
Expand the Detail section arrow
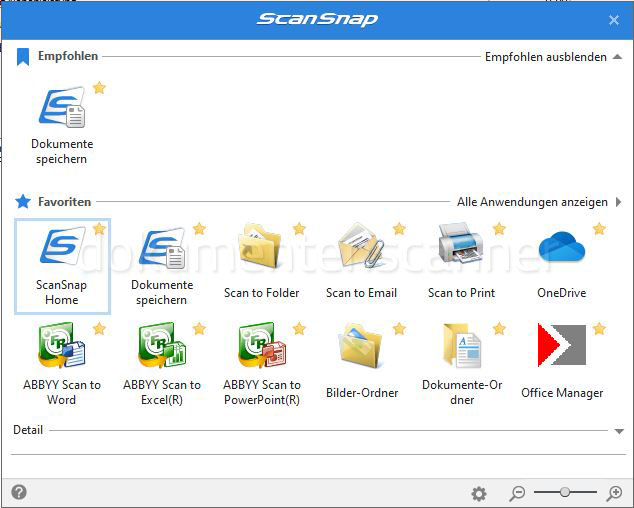(x=619, y=431)
